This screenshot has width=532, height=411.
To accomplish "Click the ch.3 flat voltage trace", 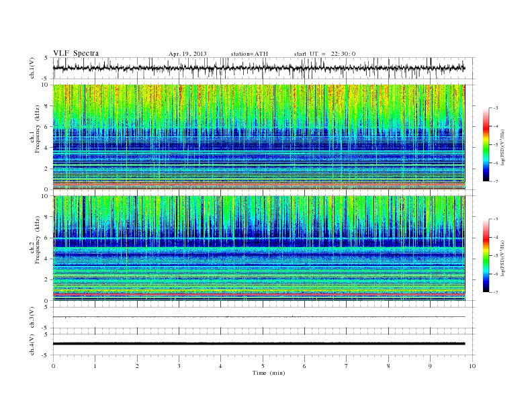I will 259,317.
